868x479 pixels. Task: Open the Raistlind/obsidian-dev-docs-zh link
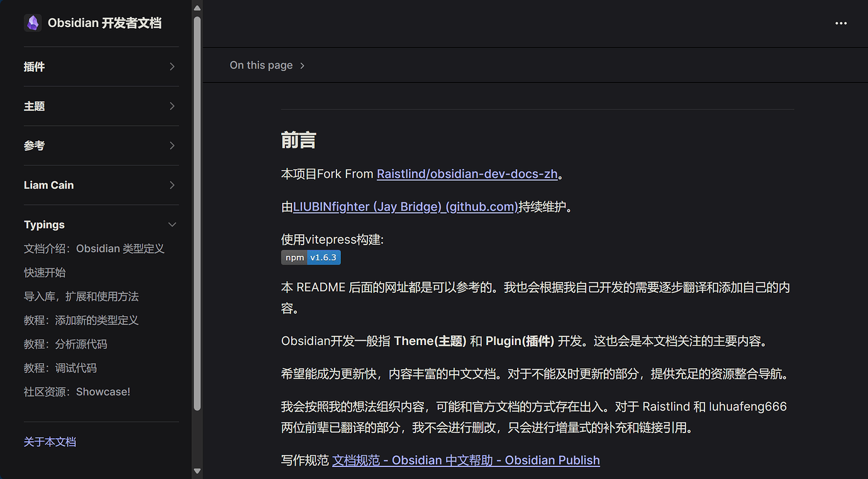tap(467, 173)
